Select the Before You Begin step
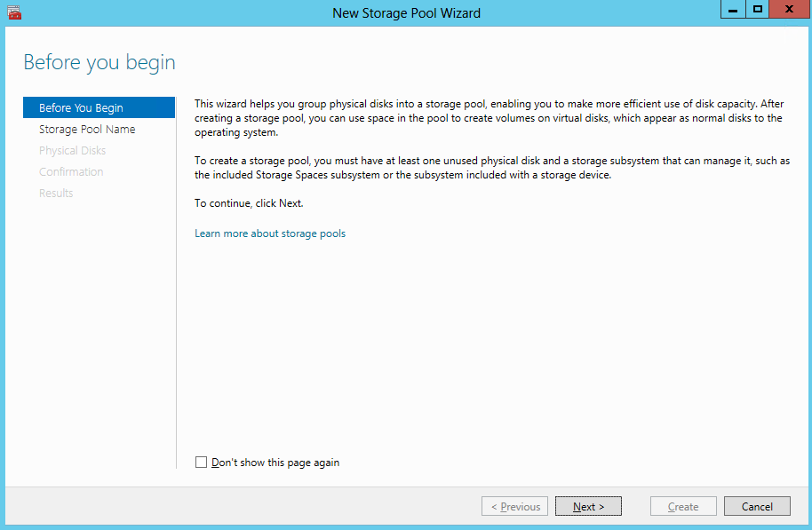Screen dimensions: 812x530 99,107
